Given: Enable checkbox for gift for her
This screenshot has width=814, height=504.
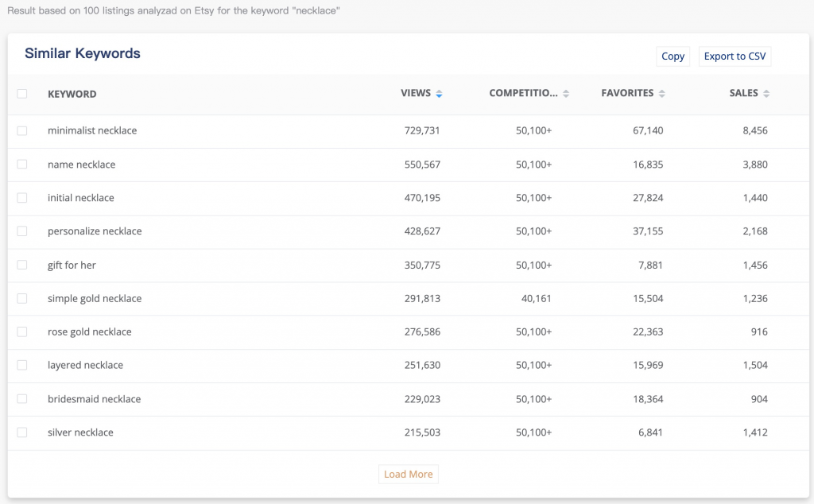Looking at the screenshot, I should (x=22, y=265).
